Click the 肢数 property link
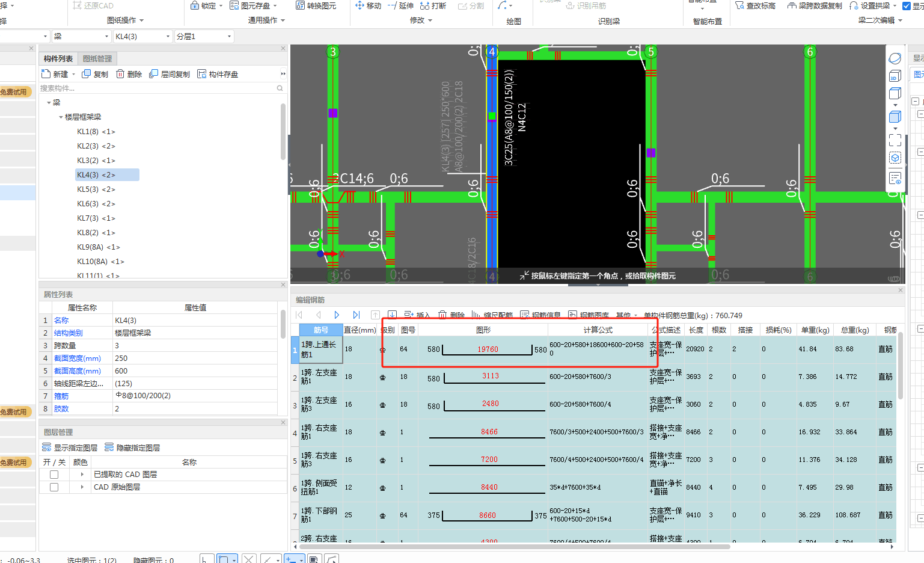 [x=61, y=409]
